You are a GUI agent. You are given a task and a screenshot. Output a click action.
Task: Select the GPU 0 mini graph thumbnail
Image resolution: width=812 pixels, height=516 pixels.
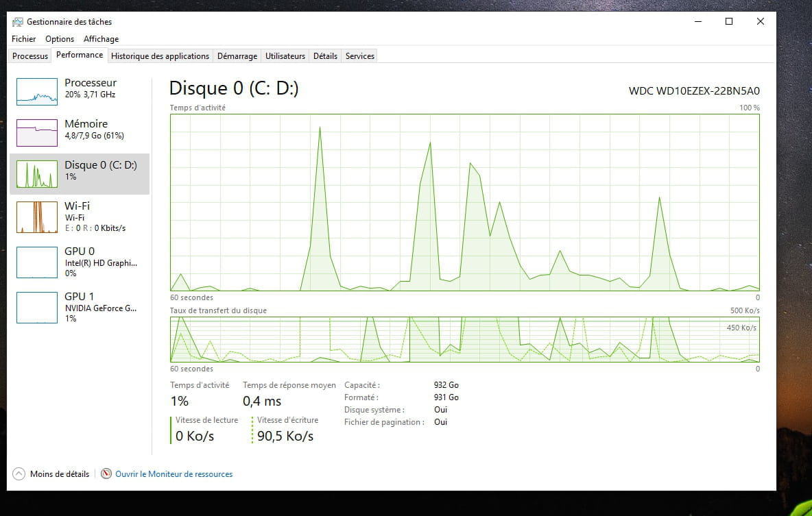[37, 262]
